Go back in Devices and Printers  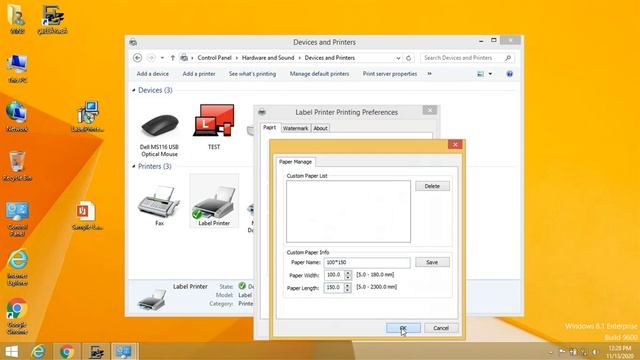138,58
